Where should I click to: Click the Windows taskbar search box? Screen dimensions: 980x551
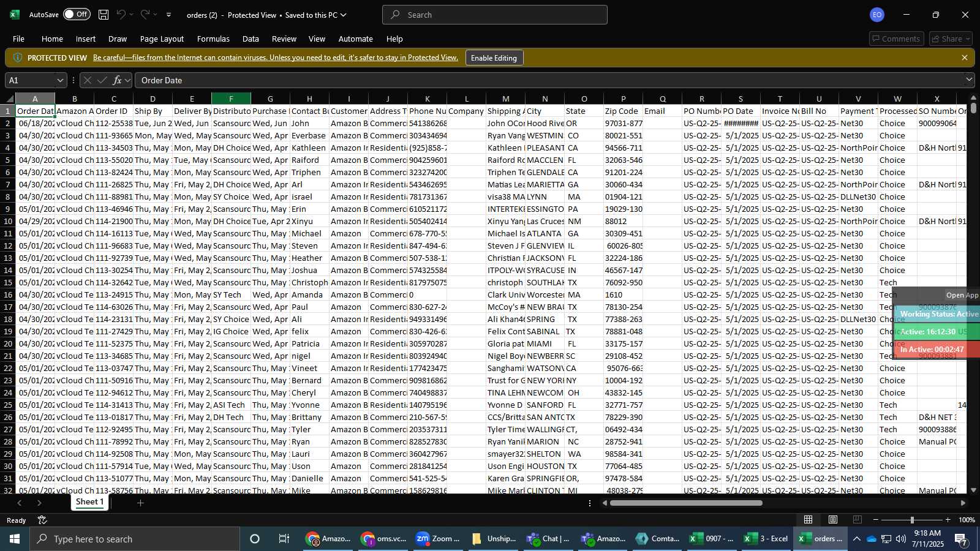(x=135, y=539)
